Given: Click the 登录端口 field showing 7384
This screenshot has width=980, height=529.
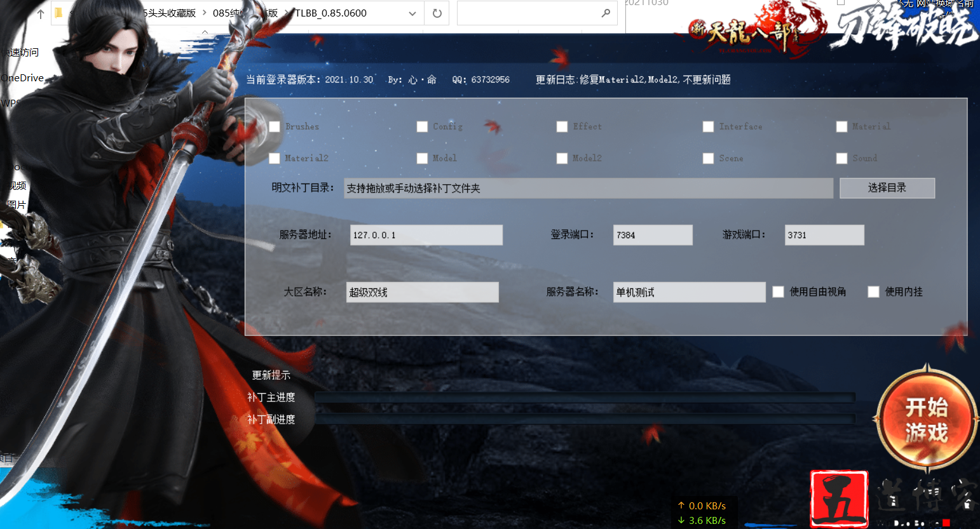Looking at the screenshot, I should coord(653,235).
